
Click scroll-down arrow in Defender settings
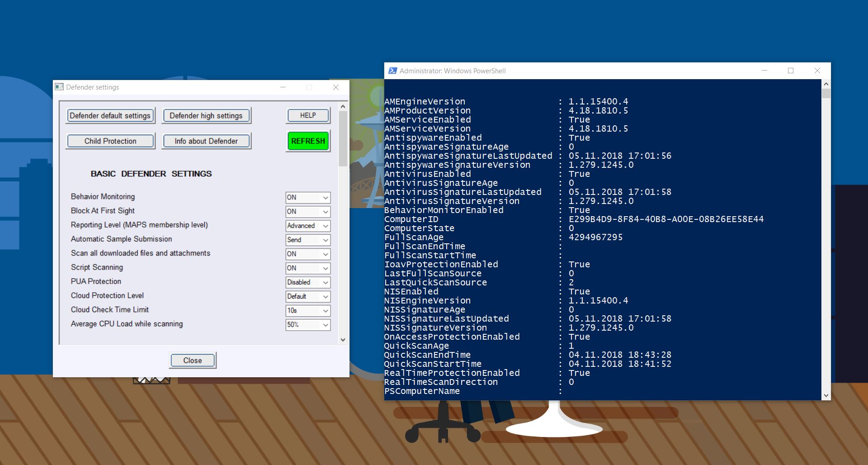(x=343, y=340)
